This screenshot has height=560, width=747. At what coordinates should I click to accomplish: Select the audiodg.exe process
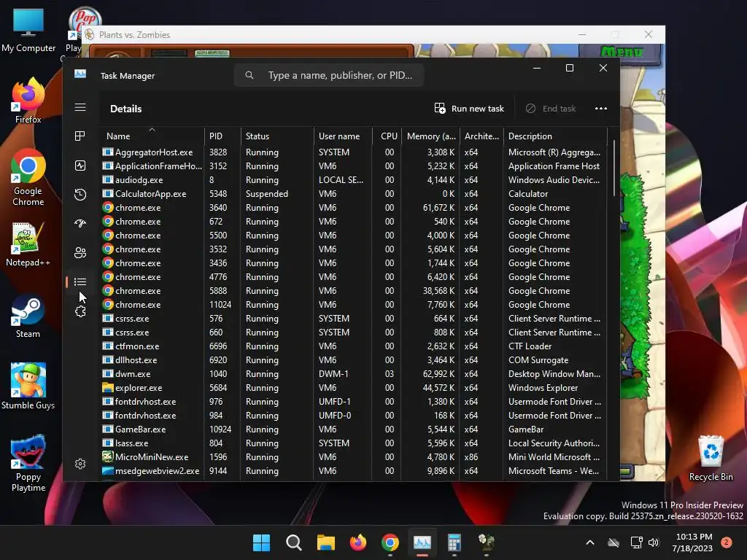[x=354, y=180]
